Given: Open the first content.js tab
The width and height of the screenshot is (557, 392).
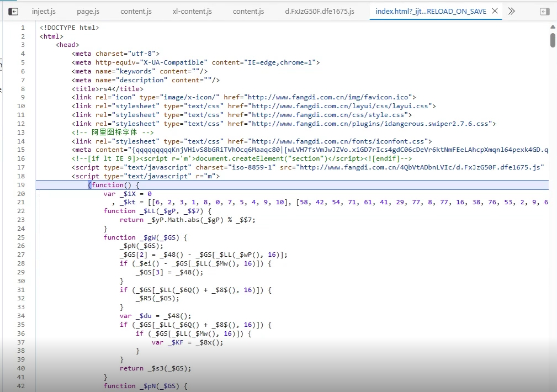Looking at the screenshot, I should click(136, 12).
